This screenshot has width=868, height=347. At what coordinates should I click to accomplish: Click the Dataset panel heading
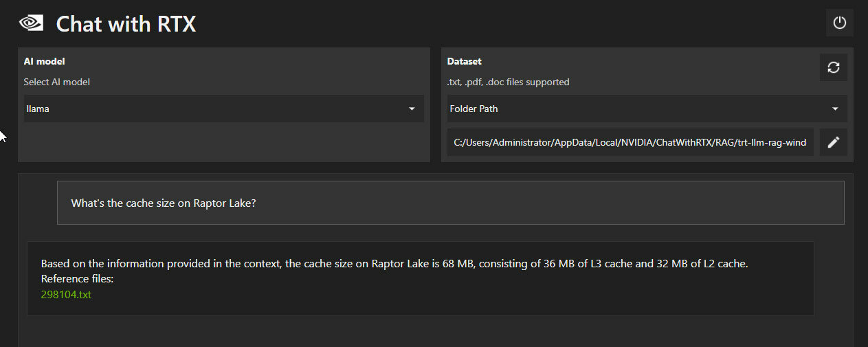[465, 61]
